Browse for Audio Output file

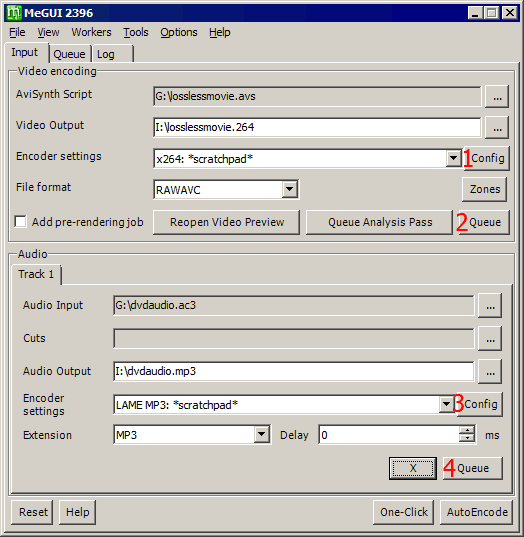[x=490, y=372]
